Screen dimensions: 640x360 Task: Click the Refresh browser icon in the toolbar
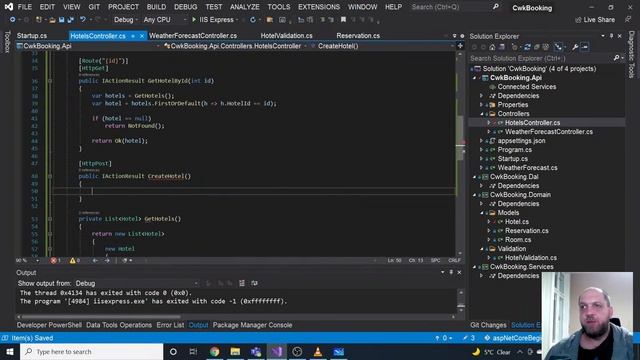click(253, 20)
